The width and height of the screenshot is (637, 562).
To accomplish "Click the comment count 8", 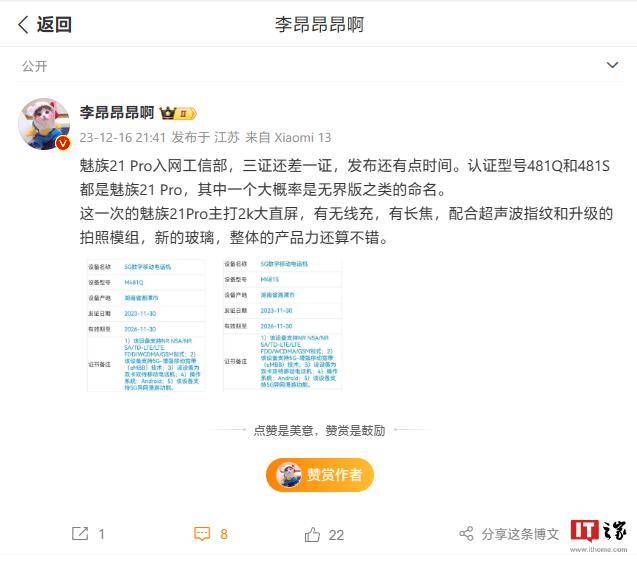I will (224, 534).
